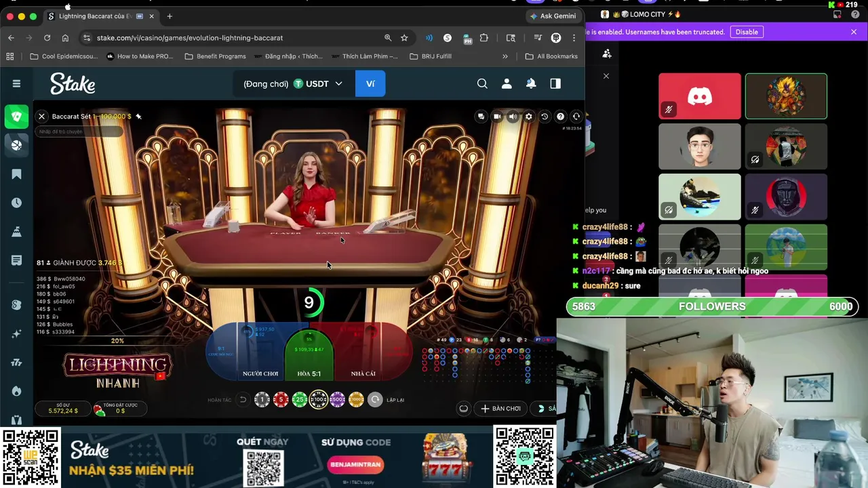Open the slots 777 sidebar icon
The width and height of the screenshot is (868, 488).
tap(16, 363)
